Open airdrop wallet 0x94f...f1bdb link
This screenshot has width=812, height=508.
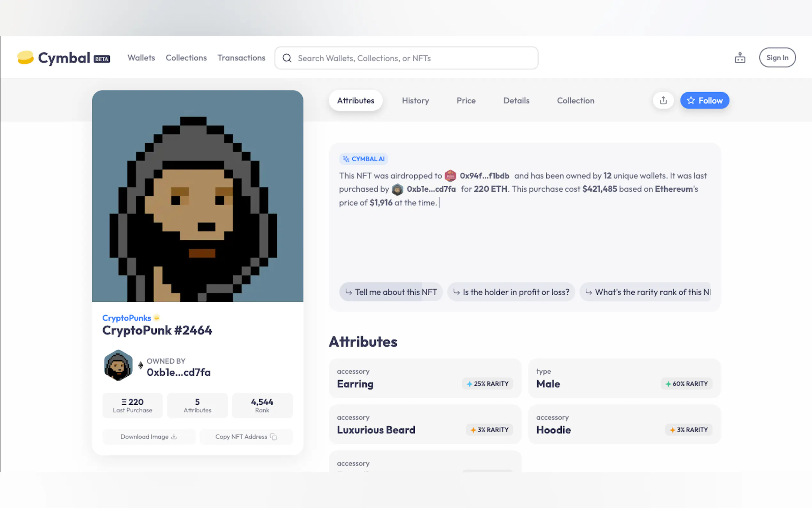pos(484,176)
